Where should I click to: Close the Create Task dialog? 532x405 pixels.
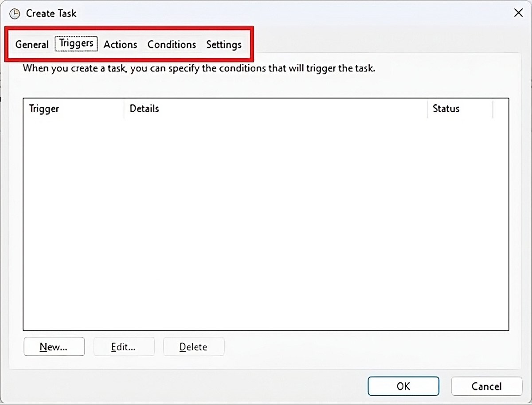[518, 13]
